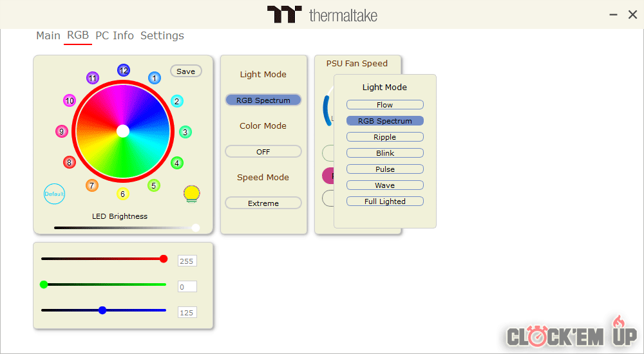
Task: Open the RGB Spectrum light mode dropdown
Action: pyautogui.click(x=263, y=100)
